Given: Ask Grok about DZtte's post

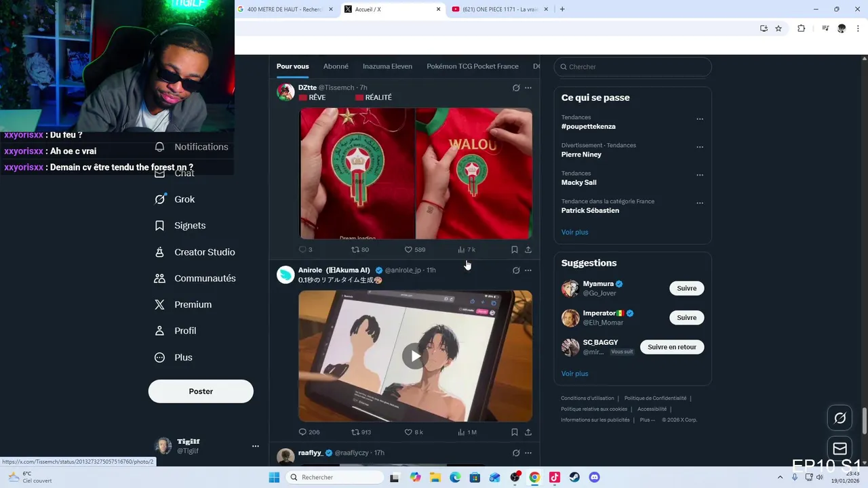Looking at the screenshot, I should tap(516, 88).
